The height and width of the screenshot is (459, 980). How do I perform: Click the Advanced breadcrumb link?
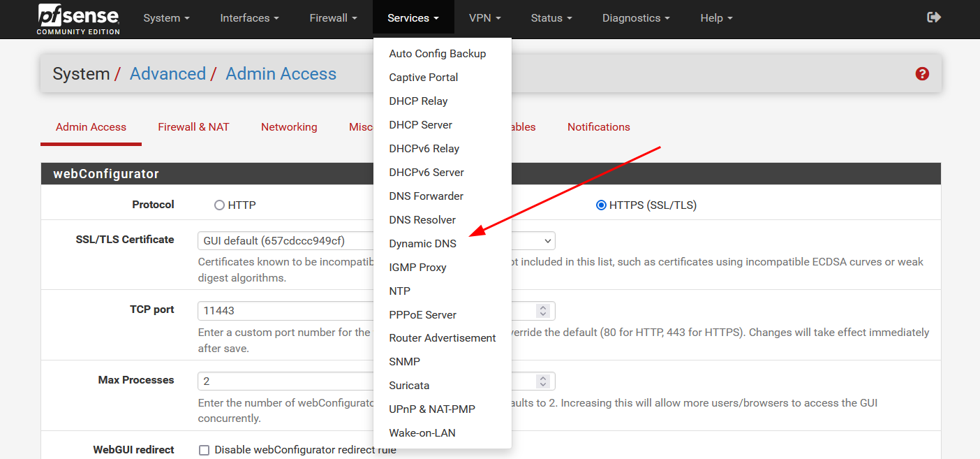pyautogui.click(x=168, y=74)
